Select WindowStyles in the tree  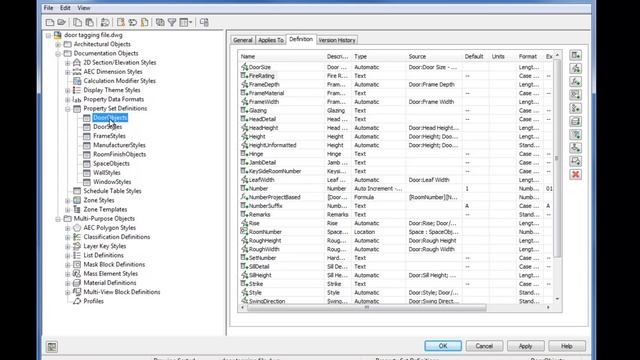pos(112,182)
